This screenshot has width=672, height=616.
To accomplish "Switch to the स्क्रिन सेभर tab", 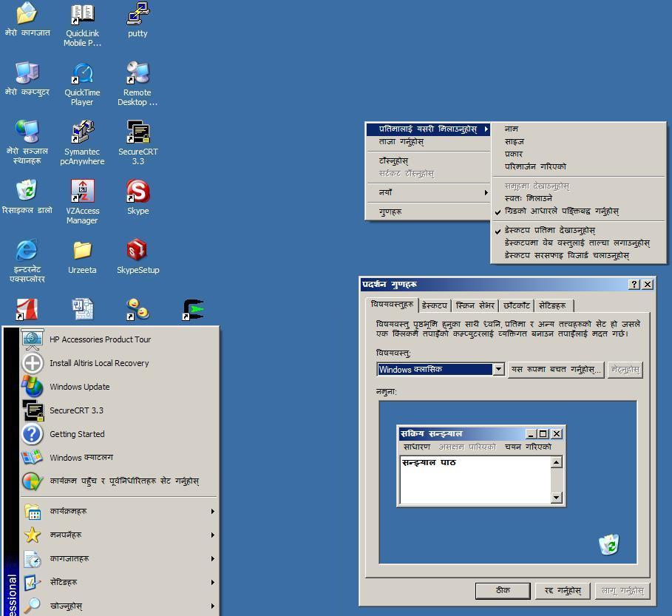I will pyautogui.click(x=475, y=305).
